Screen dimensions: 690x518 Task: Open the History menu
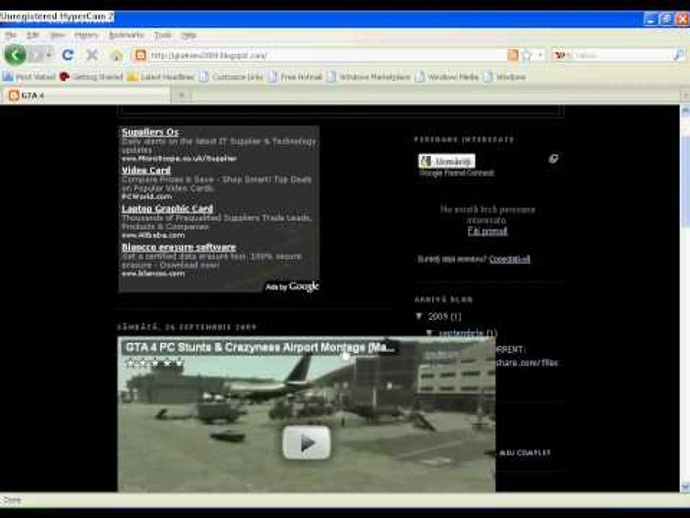tap(86, 35)
